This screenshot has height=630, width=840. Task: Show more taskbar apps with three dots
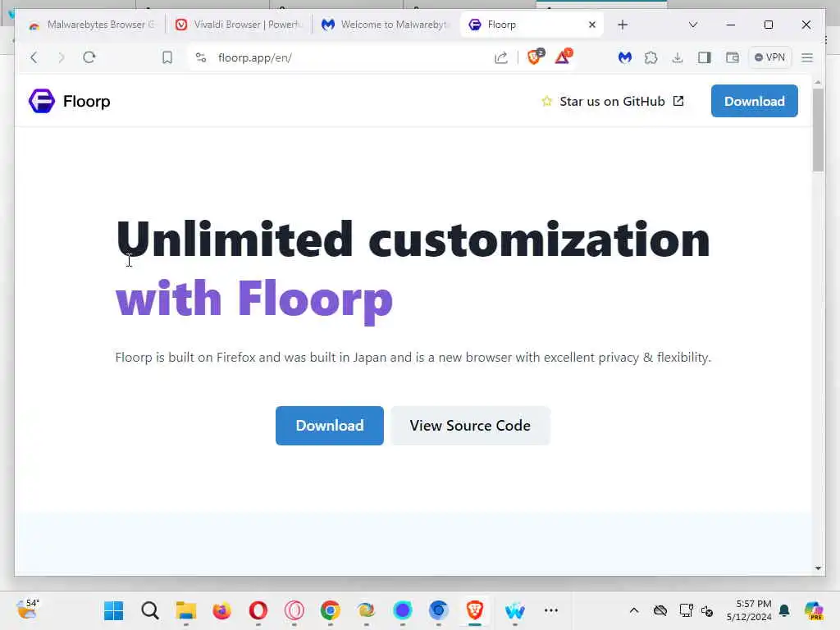pos(550,610)
